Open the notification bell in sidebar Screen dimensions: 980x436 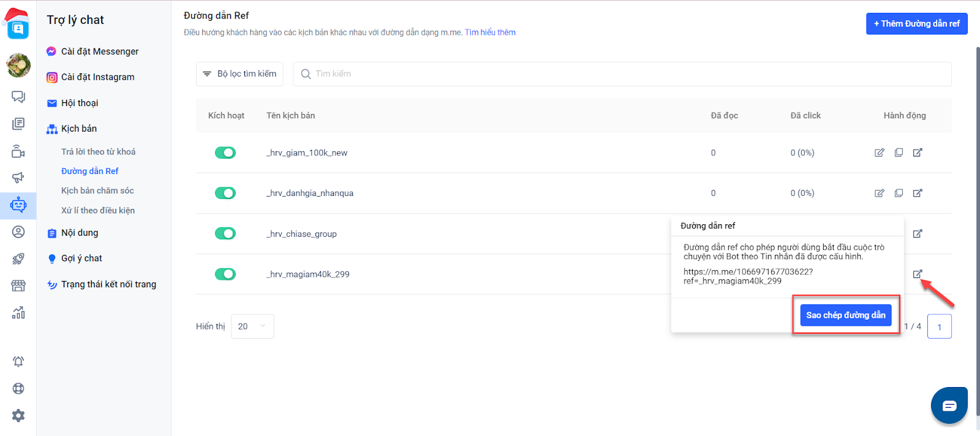click(18, 361)
